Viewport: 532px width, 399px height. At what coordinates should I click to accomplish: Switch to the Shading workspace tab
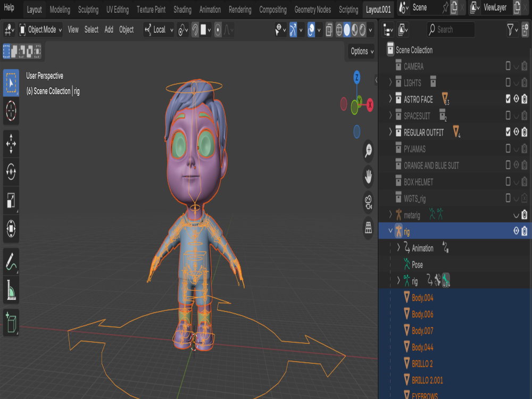coord(182,10)
